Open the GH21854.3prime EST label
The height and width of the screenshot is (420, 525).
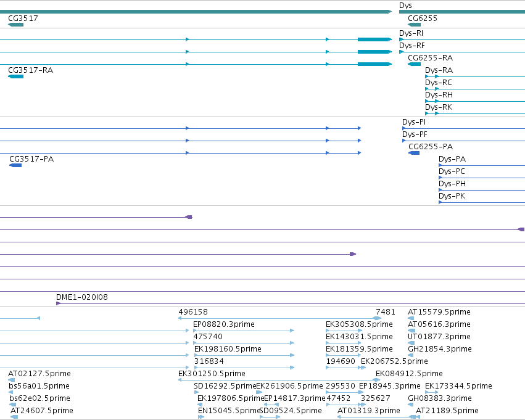coord(440,349)
